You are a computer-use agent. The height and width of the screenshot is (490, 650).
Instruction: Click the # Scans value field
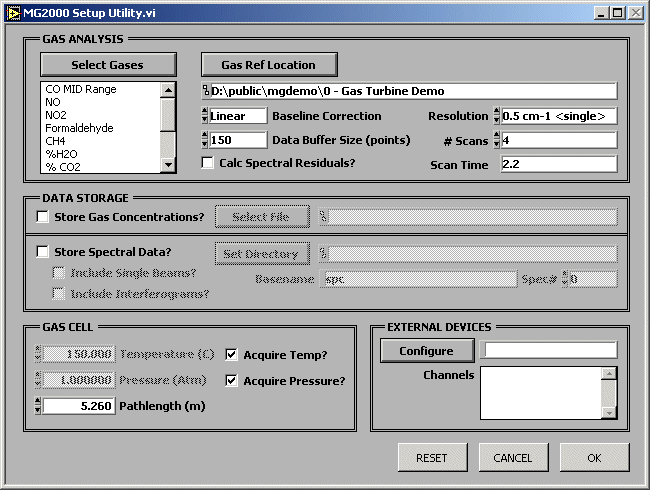click(559, 140)
